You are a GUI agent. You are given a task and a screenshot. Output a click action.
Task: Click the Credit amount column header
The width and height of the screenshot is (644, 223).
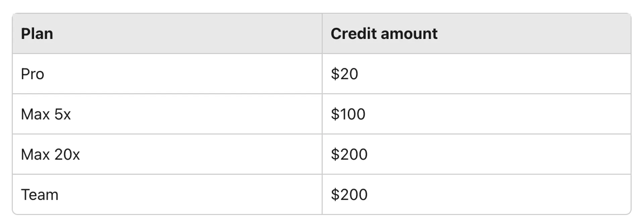(x=384, y=34)
